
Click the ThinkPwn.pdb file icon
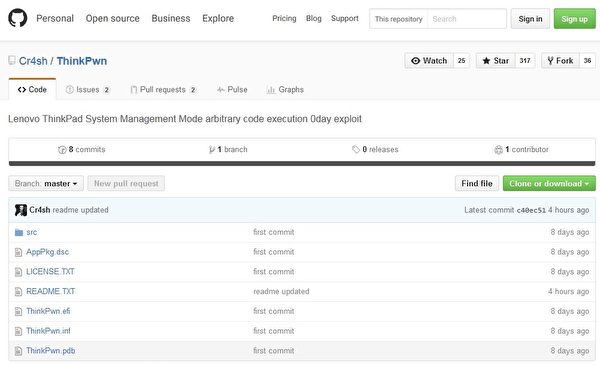pos(18,351)
